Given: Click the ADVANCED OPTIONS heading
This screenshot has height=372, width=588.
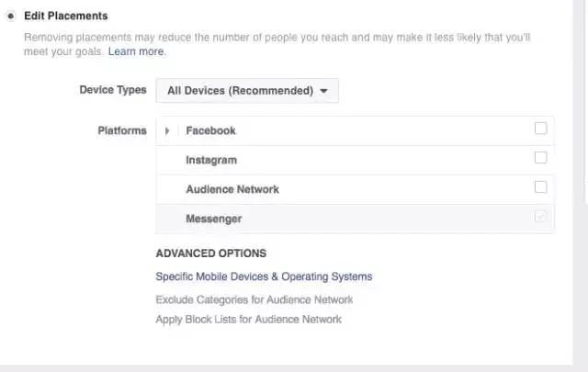Looking at the screenshot, I should [x=211, y=254].
